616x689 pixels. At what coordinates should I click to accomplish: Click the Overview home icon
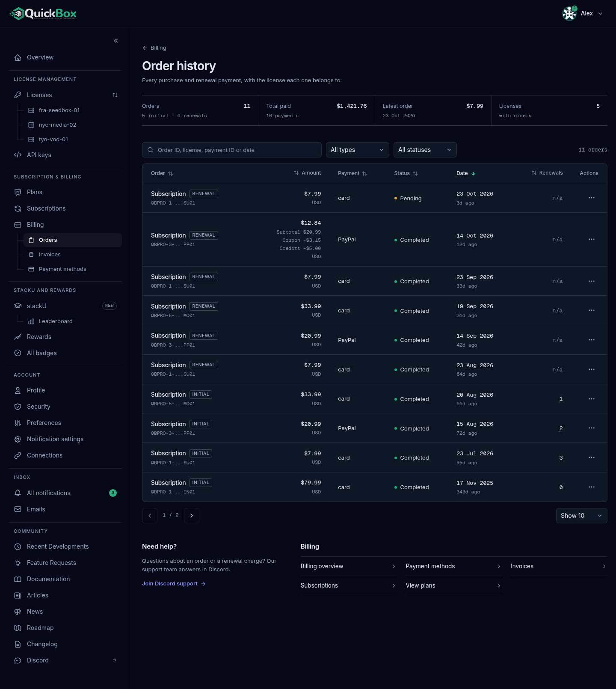tap(18, 57)
